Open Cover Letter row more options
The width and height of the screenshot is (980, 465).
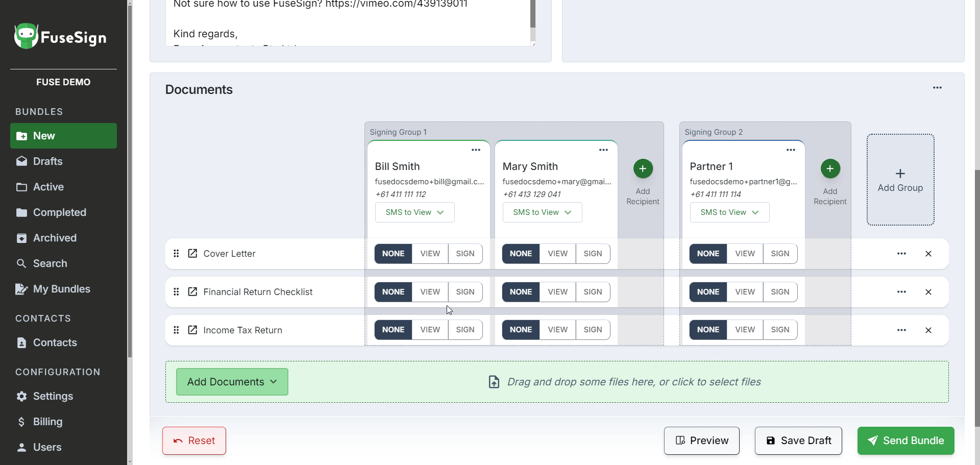click(901, 254)
